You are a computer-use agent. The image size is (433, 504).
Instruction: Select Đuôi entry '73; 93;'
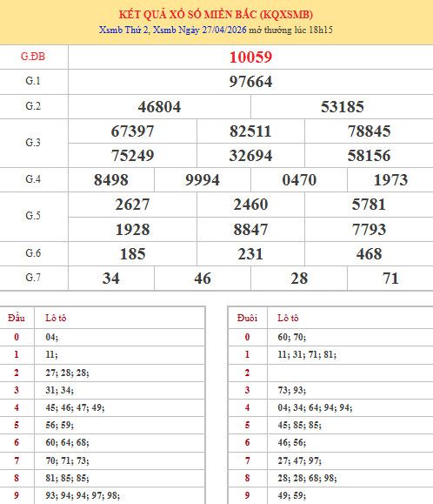pyautogui.click(x=292, y=390)
